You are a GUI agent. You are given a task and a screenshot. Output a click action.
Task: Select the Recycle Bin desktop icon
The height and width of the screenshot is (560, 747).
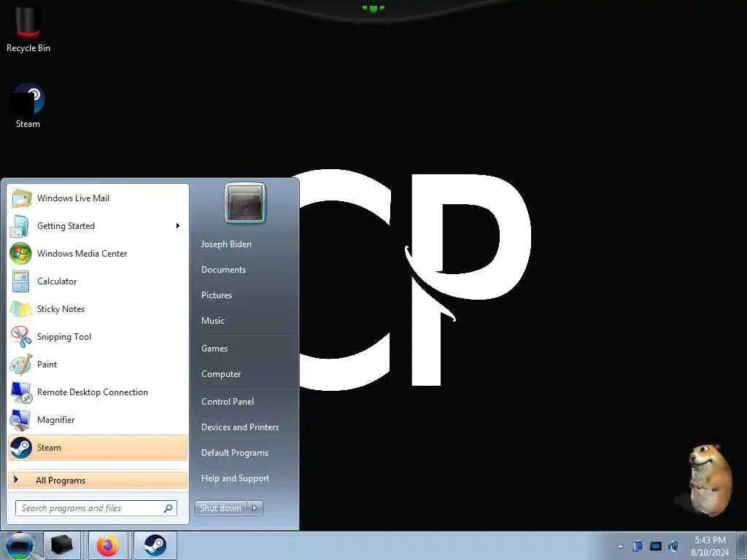[x=28, y=29]
